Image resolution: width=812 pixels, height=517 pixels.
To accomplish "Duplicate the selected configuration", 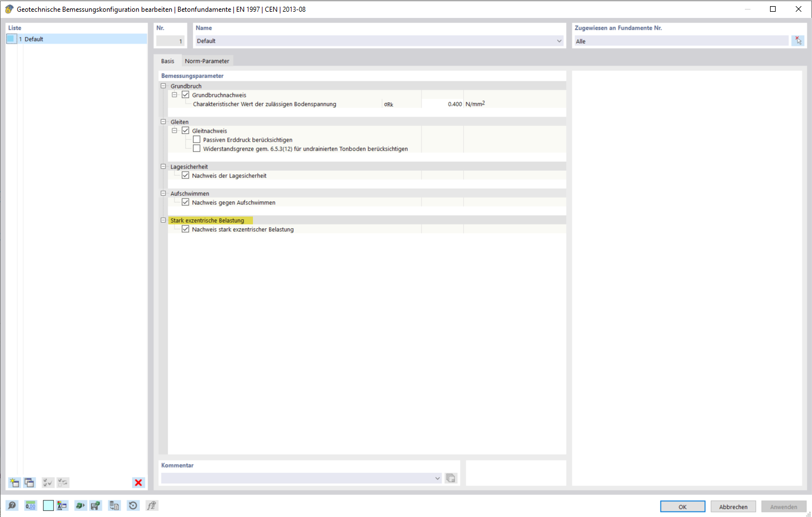I will point(30,482).
